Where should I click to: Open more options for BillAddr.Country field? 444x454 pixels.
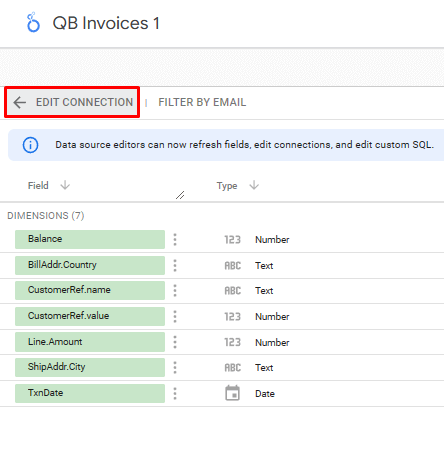[x=175, y=266]
